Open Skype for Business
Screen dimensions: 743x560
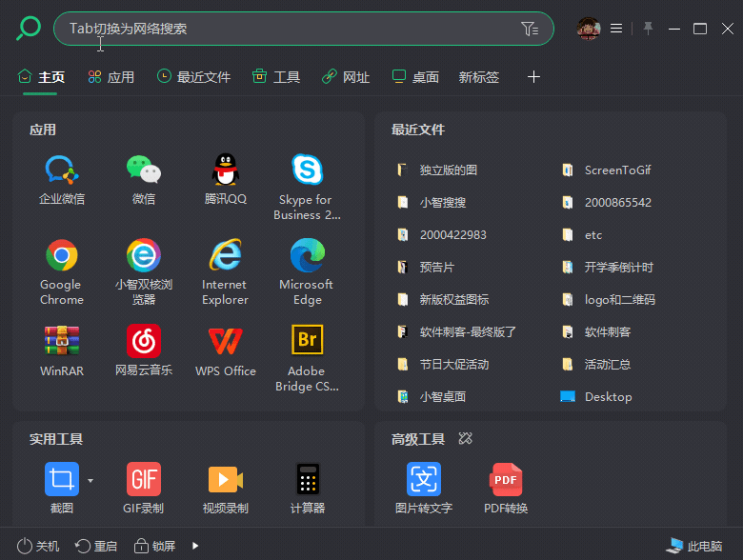(307, 187)
